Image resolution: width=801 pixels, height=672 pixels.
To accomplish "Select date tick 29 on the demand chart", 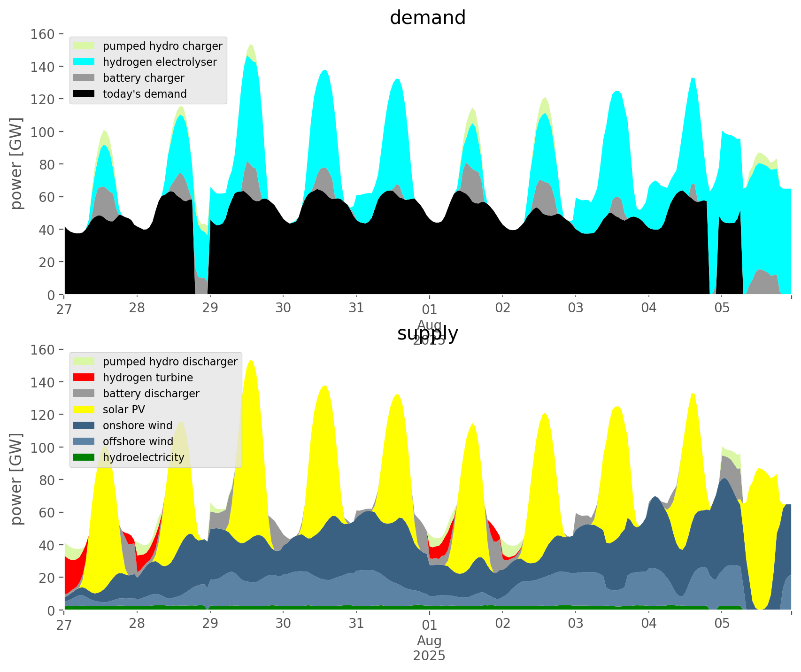I will coord(210,309).
